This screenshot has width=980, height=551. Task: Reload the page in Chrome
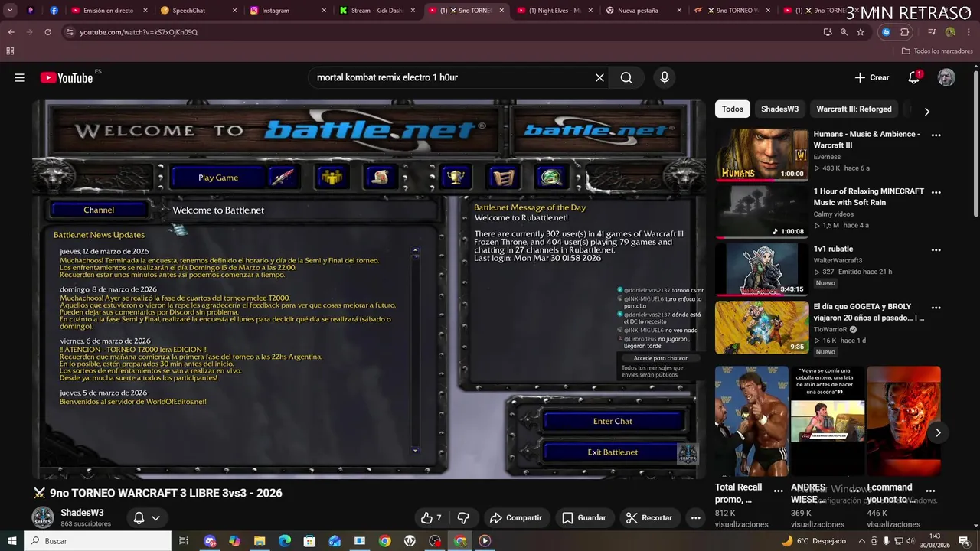tap(47, 32)
